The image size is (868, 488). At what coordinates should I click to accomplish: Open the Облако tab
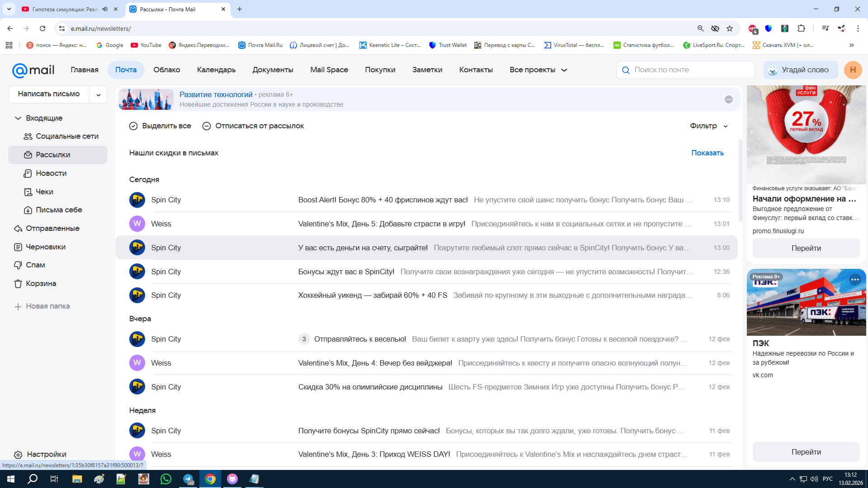166,70
